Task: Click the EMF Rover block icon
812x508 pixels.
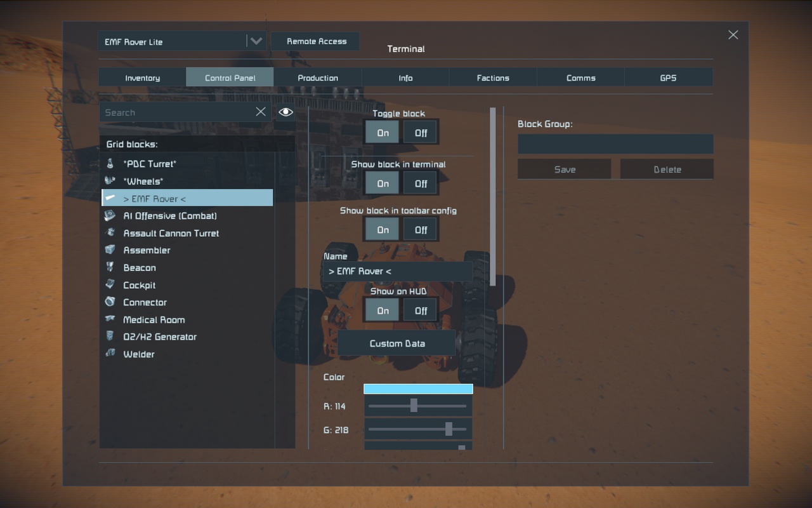Action: point(110,198)
